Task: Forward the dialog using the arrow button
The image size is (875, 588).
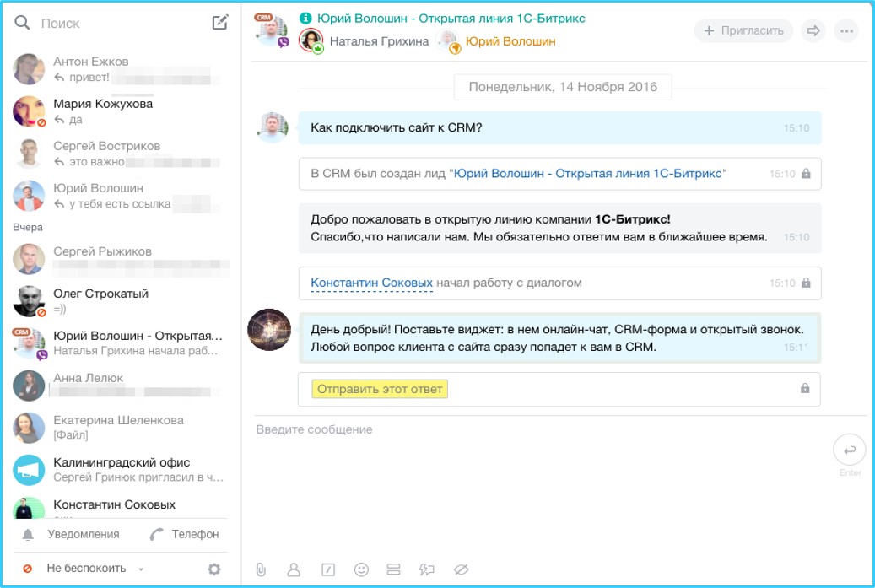Action: coord(813,30)
